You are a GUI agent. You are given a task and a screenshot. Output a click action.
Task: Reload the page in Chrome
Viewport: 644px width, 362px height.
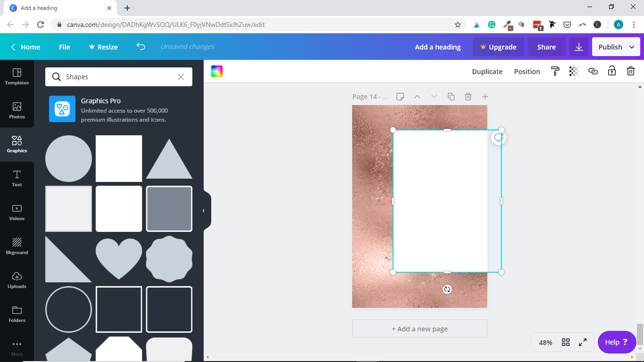pos(41,25)
